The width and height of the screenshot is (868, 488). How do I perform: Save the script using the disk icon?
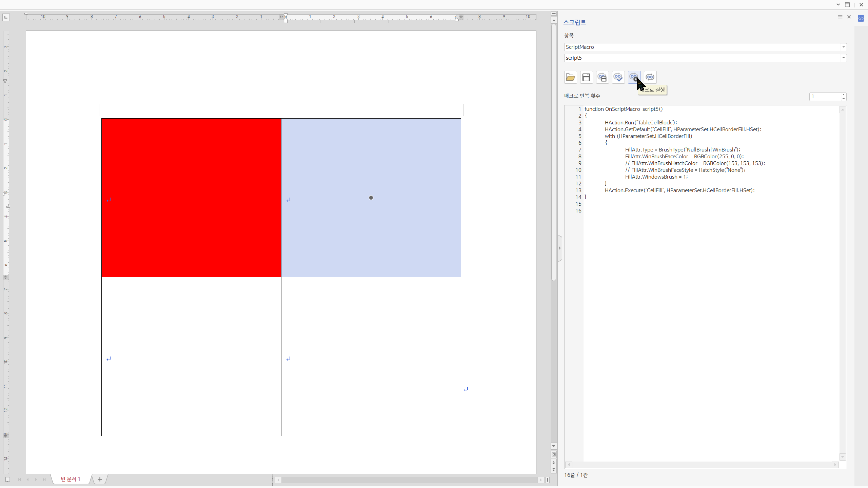point(586,77)
